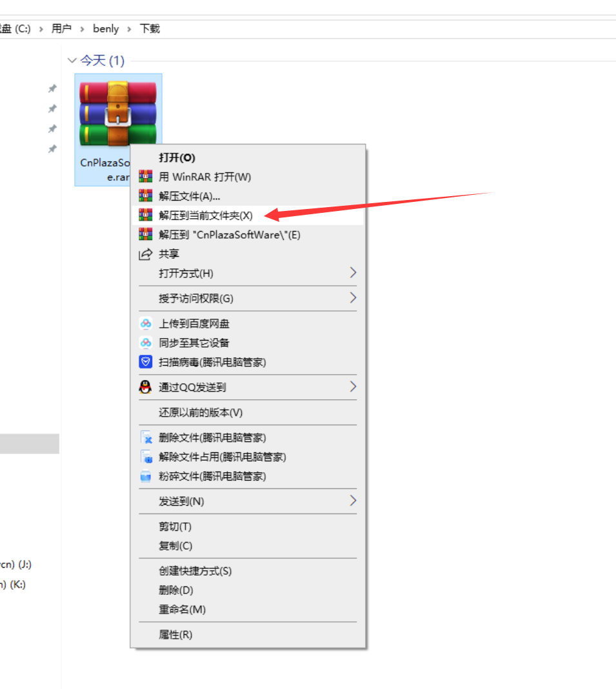Click the delete file icon beside 删除文件(腾讯电脑管家)
This screenshot has width=616, height=689.
[x=146, y=438]
